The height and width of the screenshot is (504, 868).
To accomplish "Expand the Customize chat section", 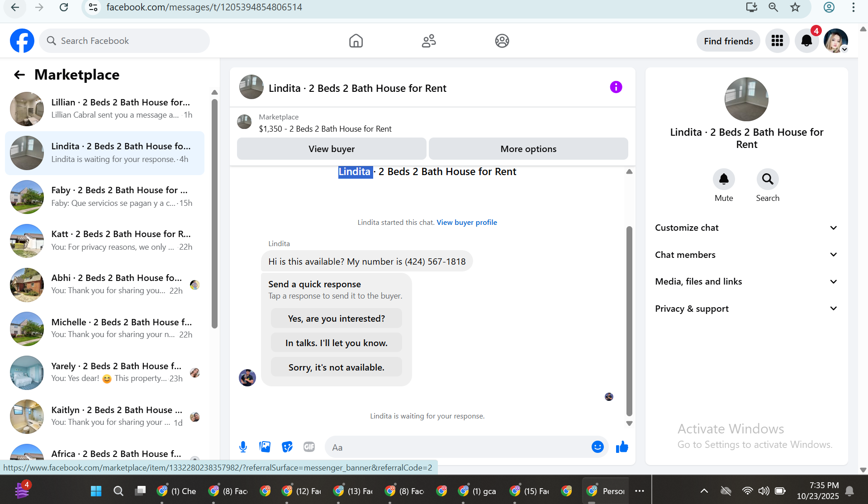I will click(x=746, y=228).
